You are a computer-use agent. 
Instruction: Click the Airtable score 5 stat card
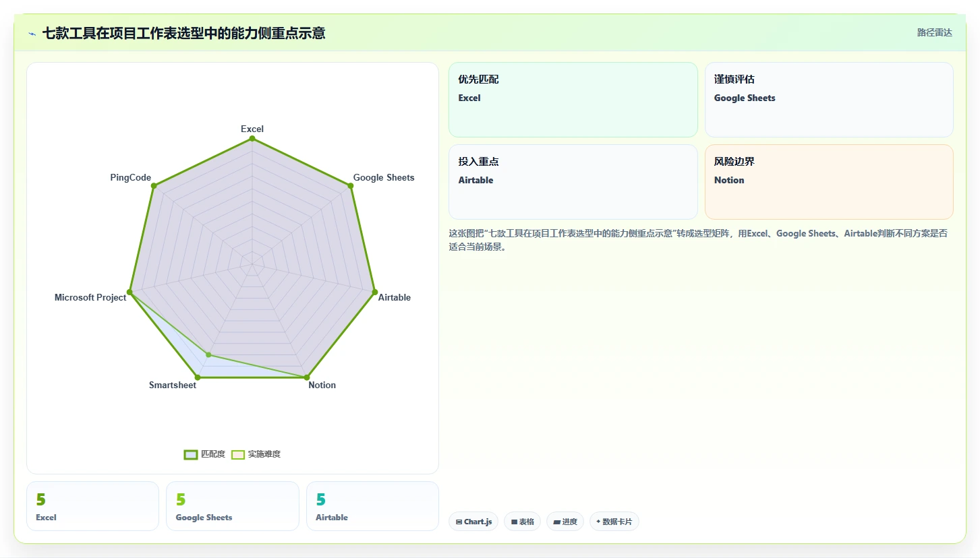point(372,506)
